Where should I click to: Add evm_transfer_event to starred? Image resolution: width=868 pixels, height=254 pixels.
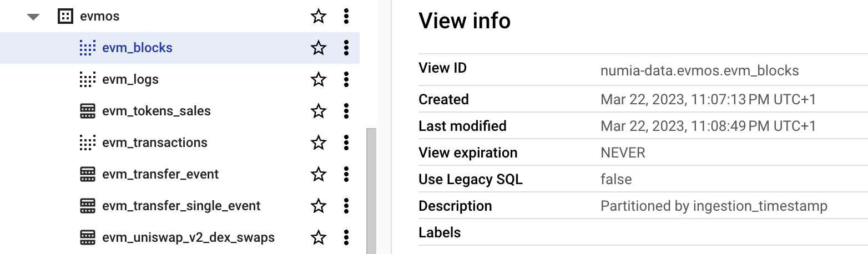point(319,174)
